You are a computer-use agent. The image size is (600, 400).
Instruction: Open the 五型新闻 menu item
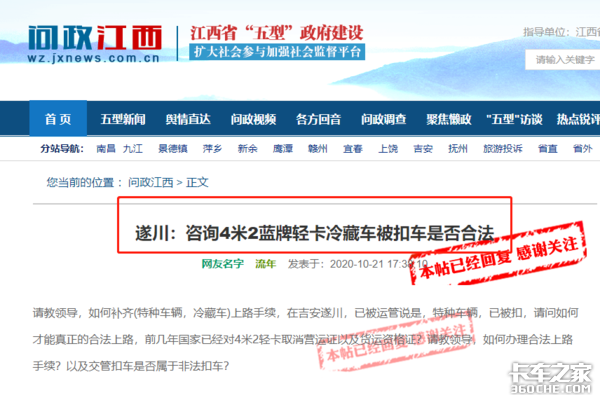tap(123, 119)
